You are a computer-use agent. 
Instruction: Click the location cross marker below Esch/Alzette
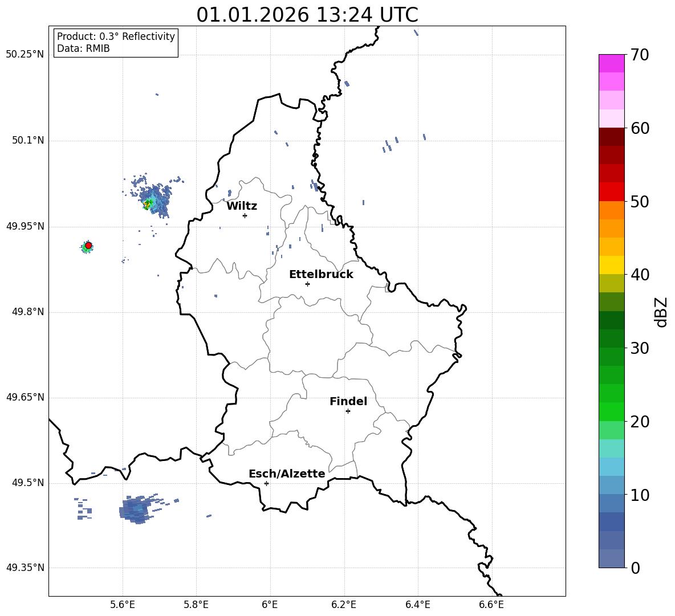pyautogui.click(x=266, y=483)
